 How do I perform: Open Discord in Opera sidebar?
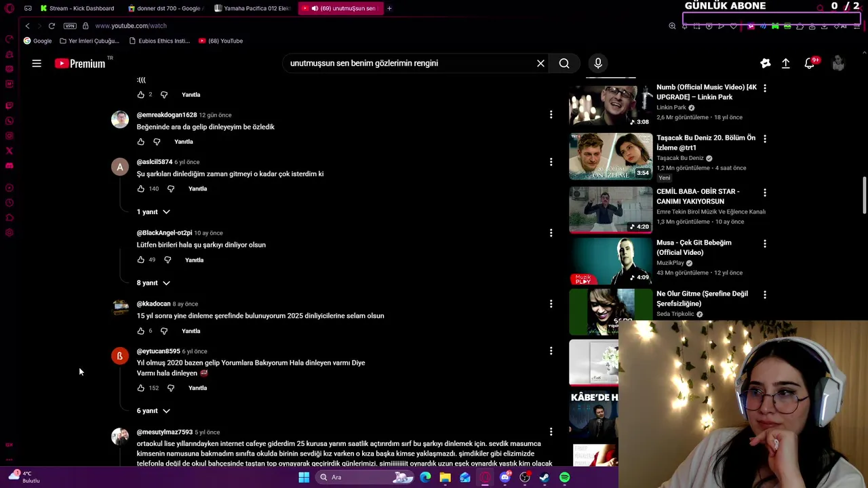[9, 165]
